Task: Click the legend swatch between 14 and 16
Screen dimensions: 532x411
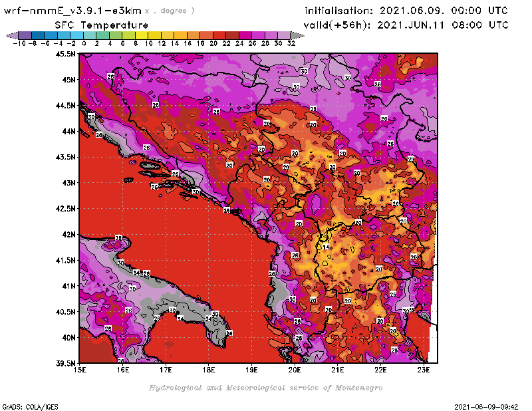Action: point(180,35)
